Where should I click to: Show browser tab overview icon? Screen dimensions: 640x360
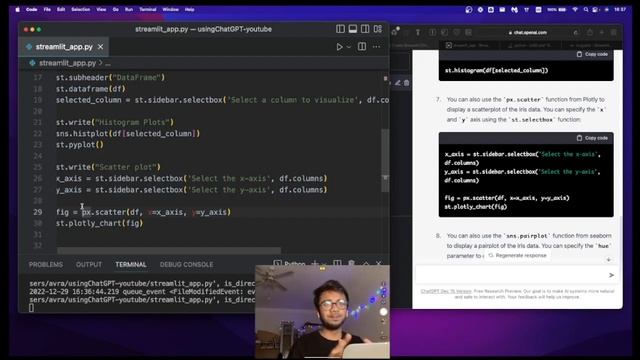point(613,32)
